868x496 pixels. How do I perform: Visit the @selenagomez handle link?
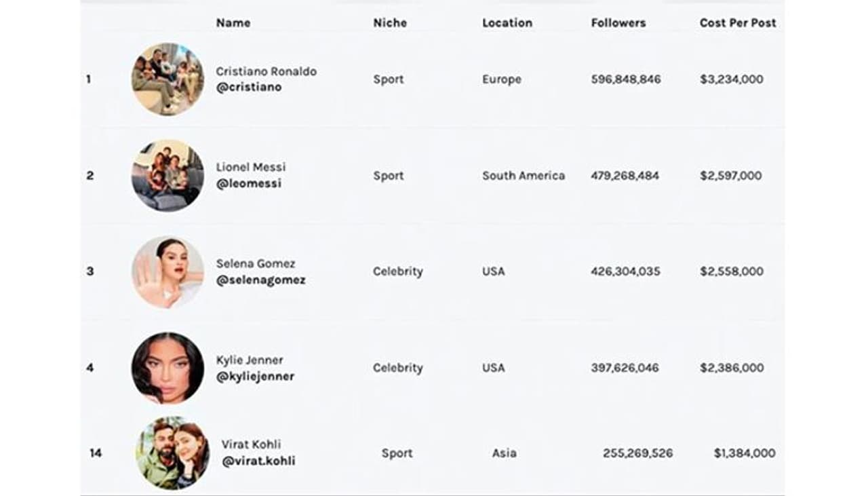(260, 280)
